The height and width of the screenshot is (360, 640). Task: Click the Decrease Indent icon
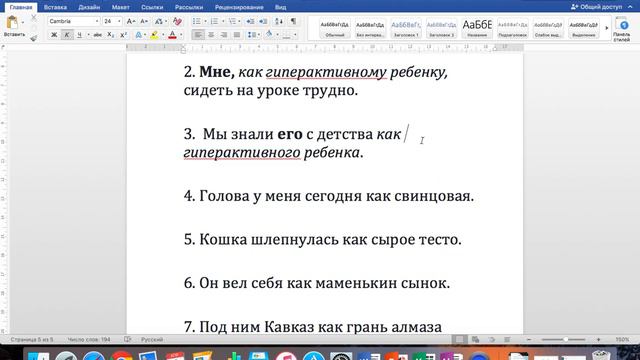[x=250, y=21]
